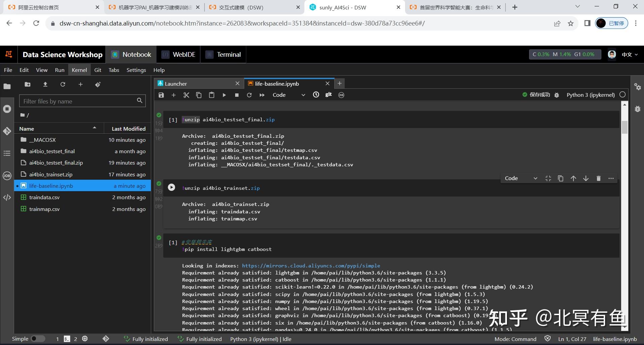
Task: Toggle the Simple mode switch
Action: [x=38, y=339]
